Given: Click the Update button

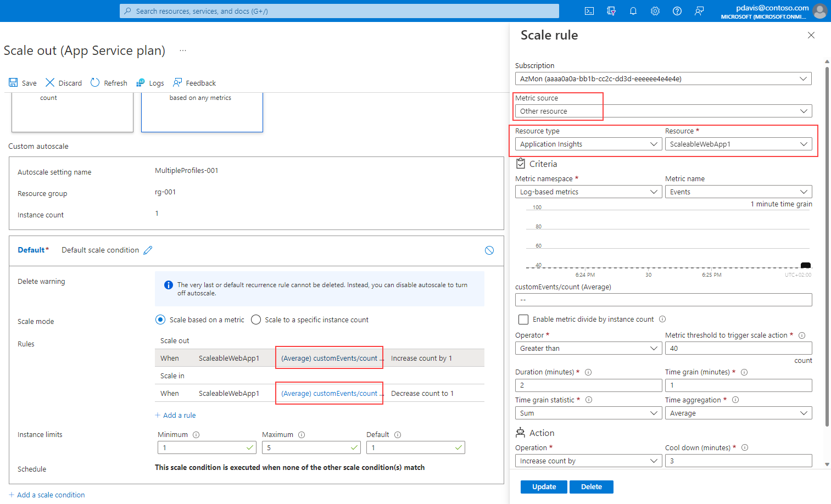Looking at the screenshot, I should (x=544, y=486).
